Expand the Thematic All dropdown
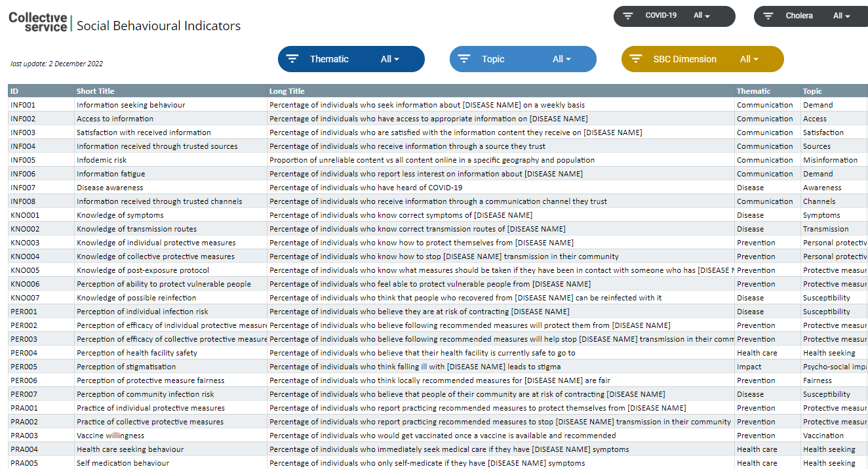The image size is (868, 469). click(390, 59)
